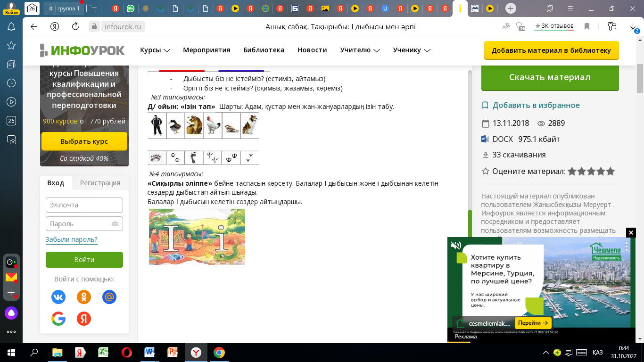Click Добавить материал в библиотеку
The height and width of the screenshot is (362, 644).
point(551,50)
